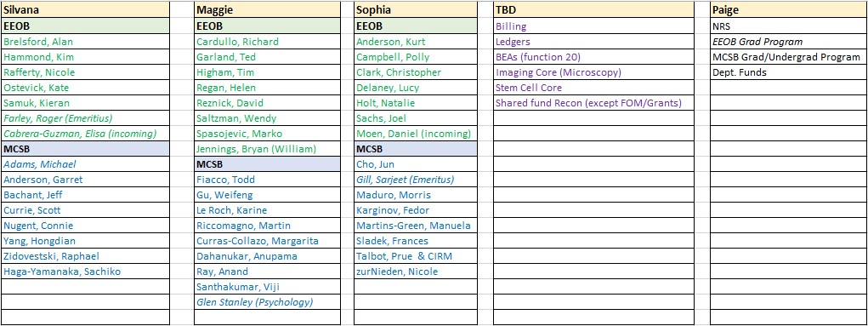
Task: Select the Brelsford, Alan cell
Action: (85, 42)
